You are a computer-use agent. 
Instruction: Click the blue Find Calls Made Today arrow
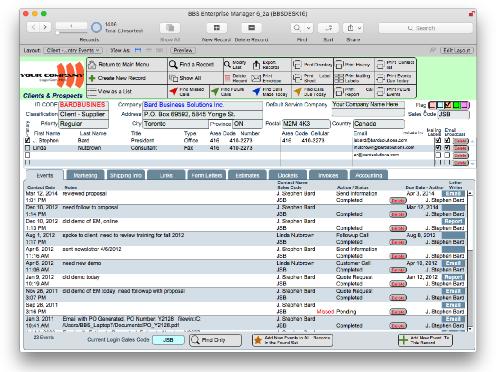coord(256,91)
